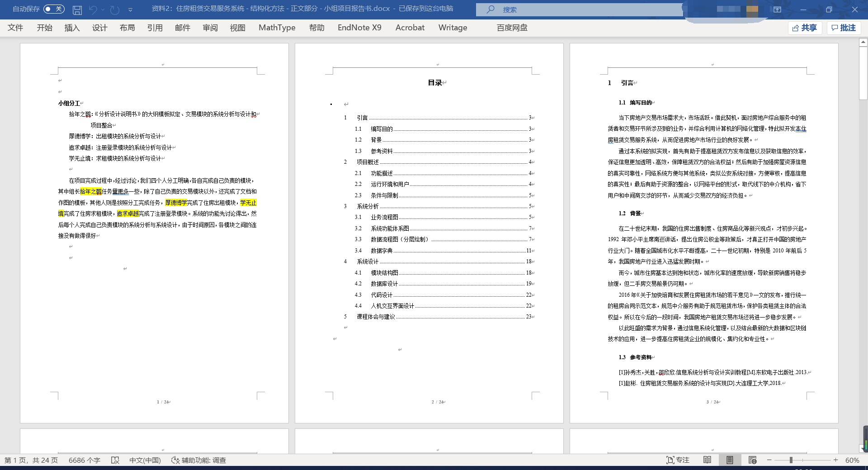
Task: Select Print Layout view button
Action: pos(730,460)
